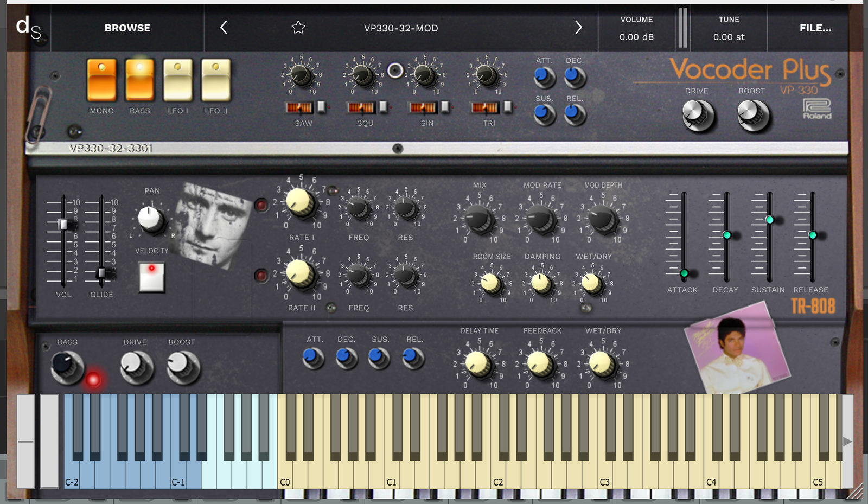Click the ROOM SIZE reverb knob
The height and width of the screenshot is (504, 868).
tap(491, 283)
